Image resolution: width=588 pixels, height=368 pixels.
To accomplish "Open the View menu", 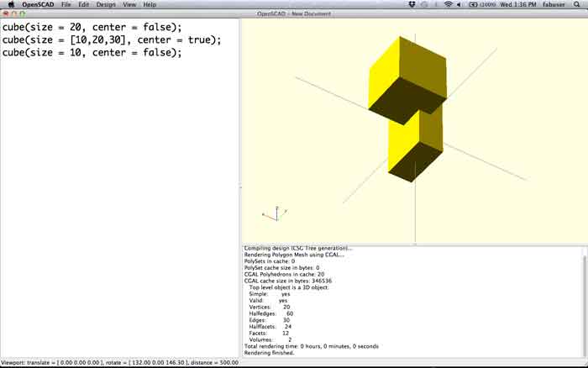I will (x=129, y=4).
